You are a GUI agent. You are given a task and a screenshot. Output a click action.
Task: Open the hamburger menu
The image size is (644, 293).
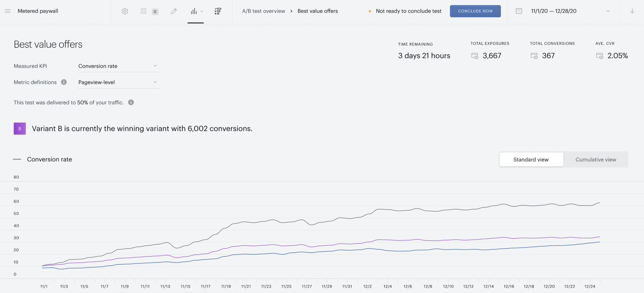8,11
